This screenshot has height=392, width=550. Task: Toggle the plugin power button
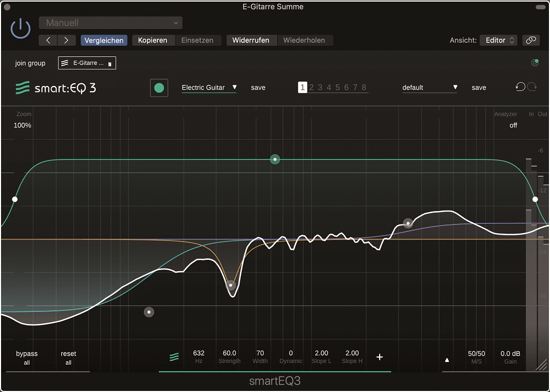pyautogui.click(x=20, y=28)
